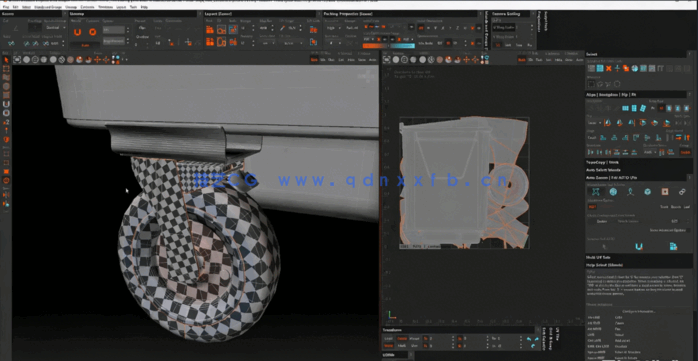Open the File menu
698x361 pixels.
coord(6,8)
